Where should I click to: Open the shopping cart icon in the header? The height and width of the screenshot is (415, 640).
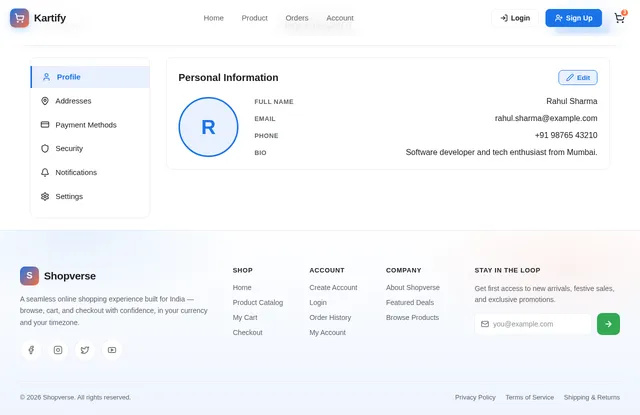[x=619, y=18]
